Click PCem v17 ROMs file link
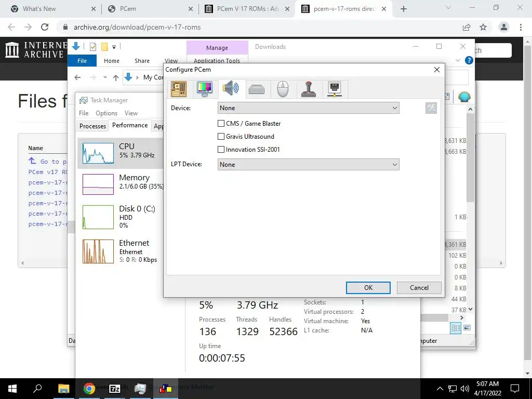 48,171
